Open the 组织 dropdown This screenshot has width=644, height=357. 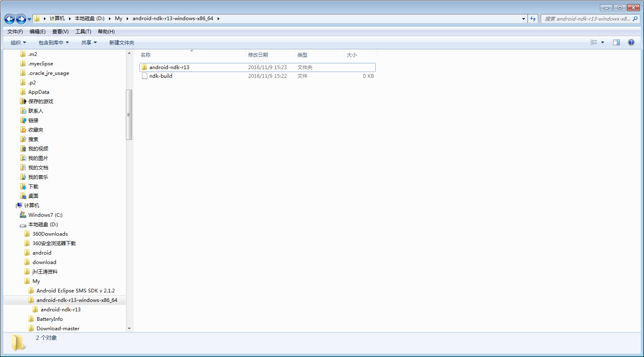pyautogui.click(x=18, y=42)
